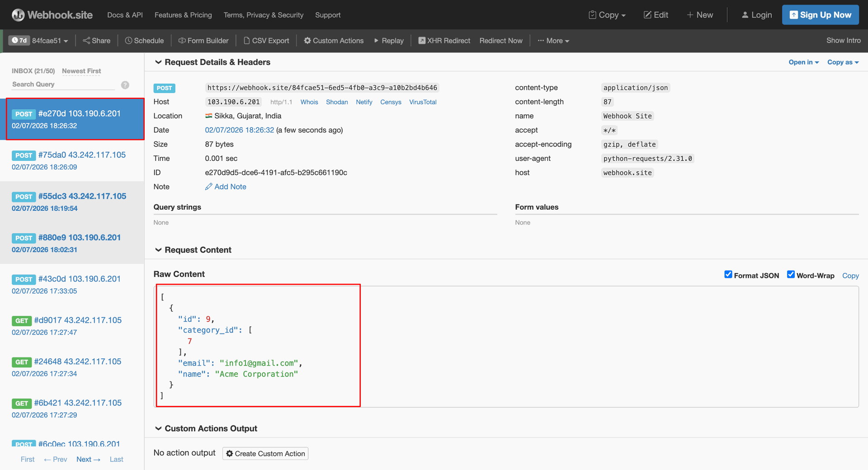Viewport: 868px width, 470px height.
Task: Open the 84fcae51 URL dropdown
Action: pyautogui.click(x=50, y=41)
